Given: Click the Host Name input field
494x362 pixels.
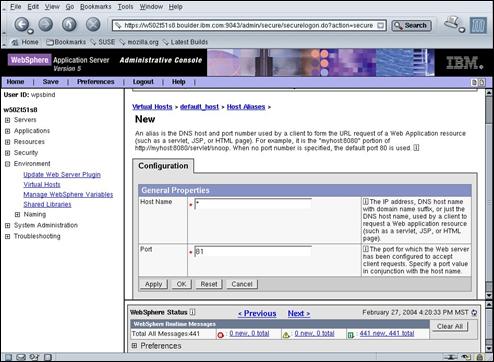Looking at the screenshot, I should tap(253, 204).
